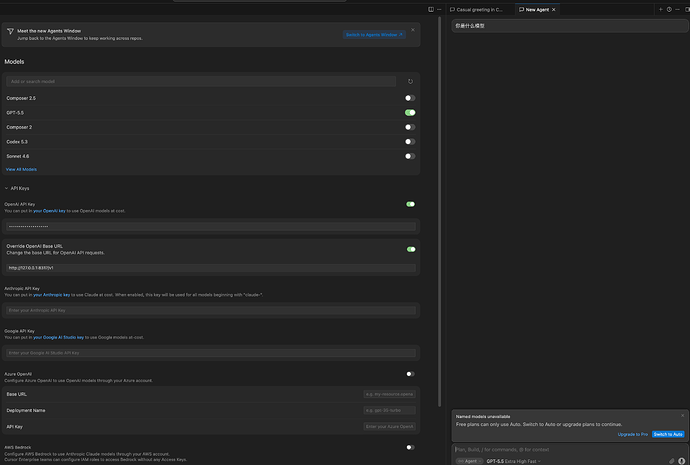The image size is (690, 465).
Task: Click the split editor icon
Action: (x=431, y=9)
